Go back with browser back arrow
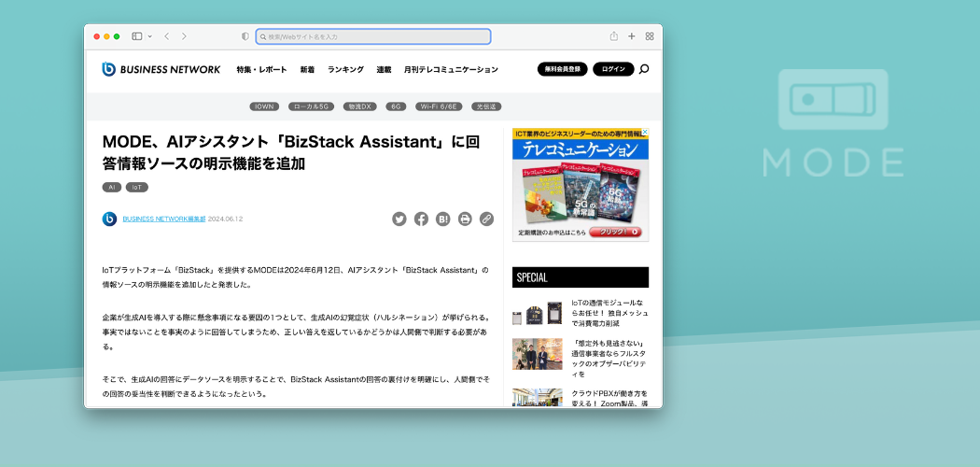The image size is (980, 467). coord(166,36)
